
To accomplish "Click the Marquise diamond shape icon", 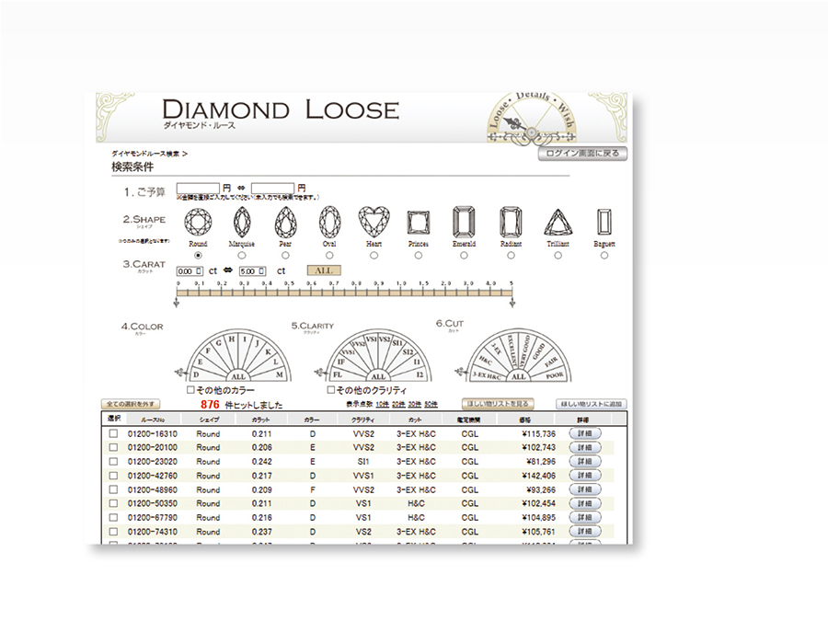I will point(242,223).
